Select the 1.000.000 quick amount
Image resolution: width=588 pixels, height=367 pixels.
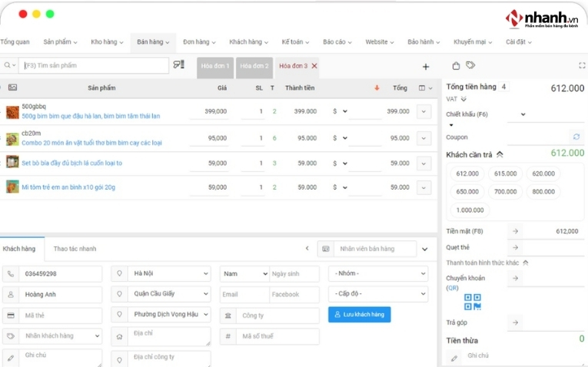point(470,210)
